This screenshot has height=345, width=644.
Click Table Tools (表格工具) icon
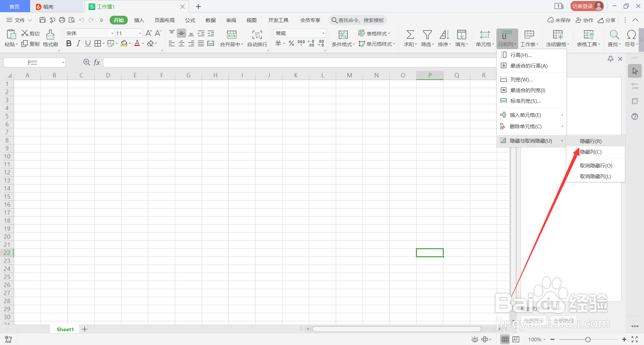589,34
